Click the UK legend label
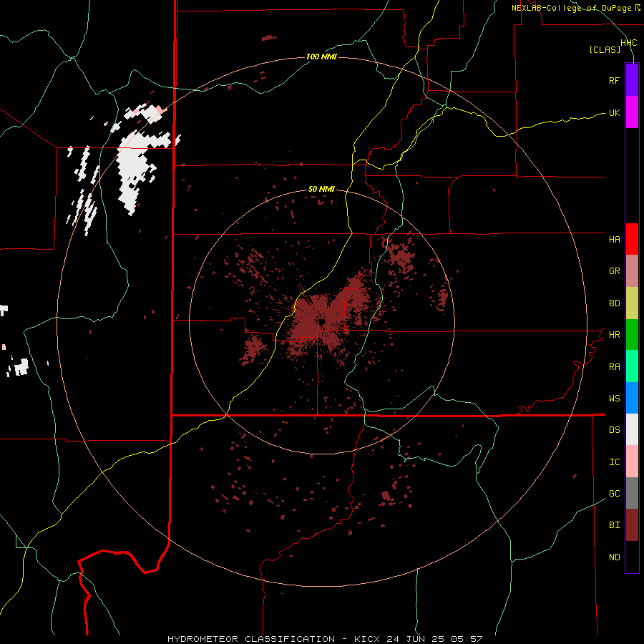644x644 pixels. point(614,112)
